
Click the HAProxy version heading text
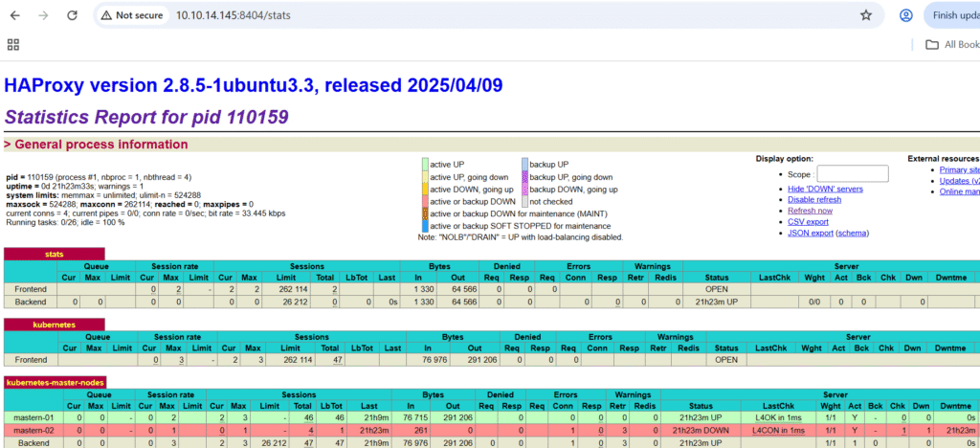click(253, 85)
